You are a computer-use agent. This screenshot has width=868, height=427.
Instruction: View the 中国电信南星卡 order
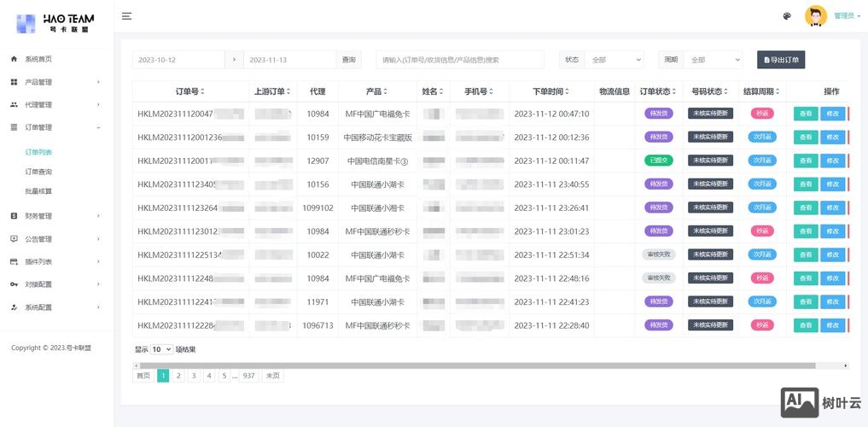(x=806, y=161)
